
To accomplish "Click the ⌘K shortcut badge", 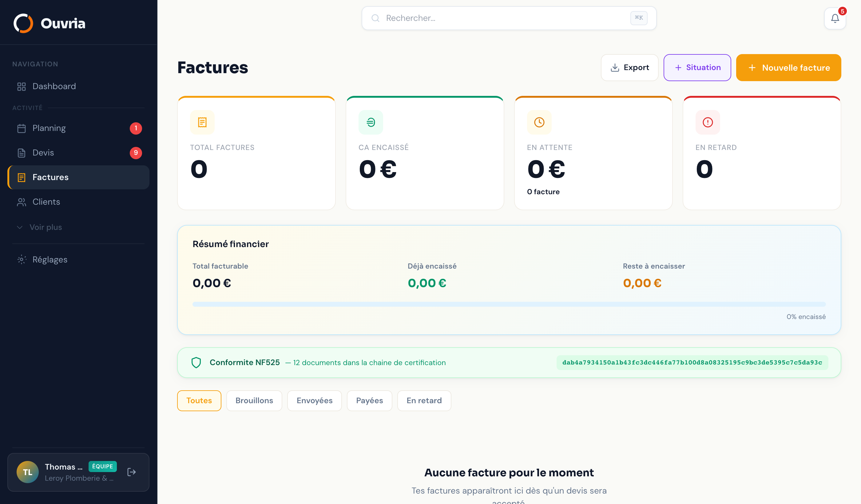I will click(x=639, y=18).
